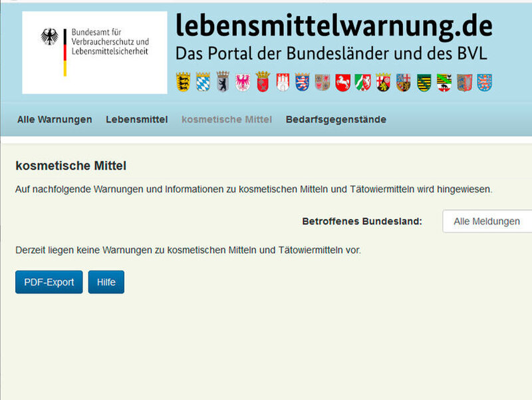Click the Lower Saxony white horse coat of arms
The height and width of the screenshot is (400, 532).
pos(342,83)
